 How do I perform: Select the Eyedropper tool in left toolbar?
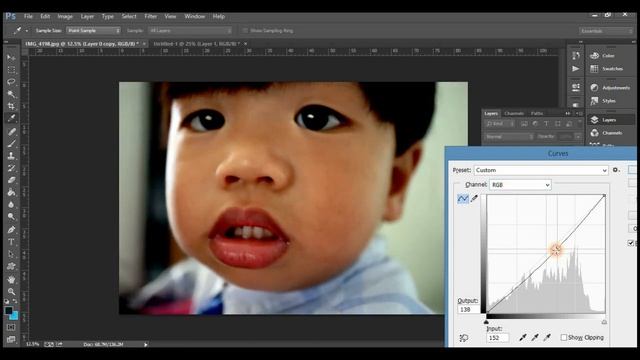pyautogui.click(x=11, y=118)
